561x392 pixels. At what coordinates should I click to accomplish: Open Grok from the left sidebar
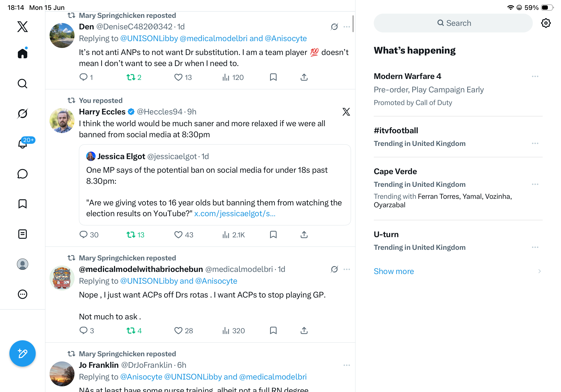click(23, 114)
